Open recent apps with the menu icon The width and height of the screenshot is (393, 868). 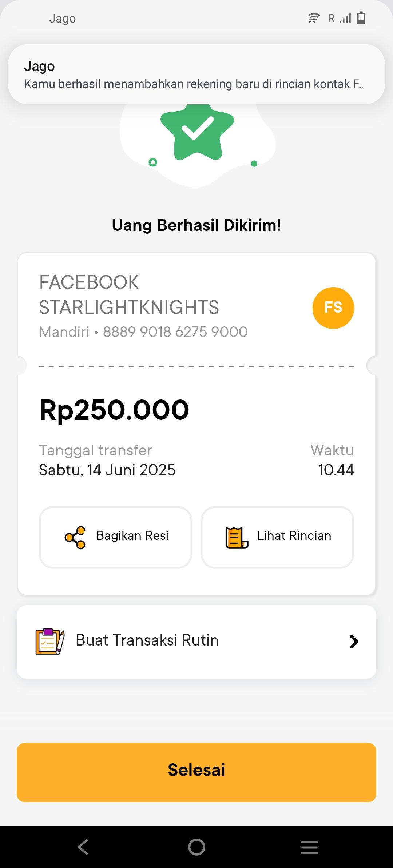(x=309, y=847)
